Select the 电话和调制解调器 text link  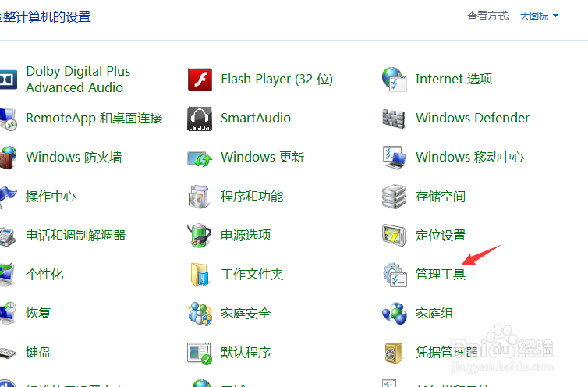tap(76, 236)
